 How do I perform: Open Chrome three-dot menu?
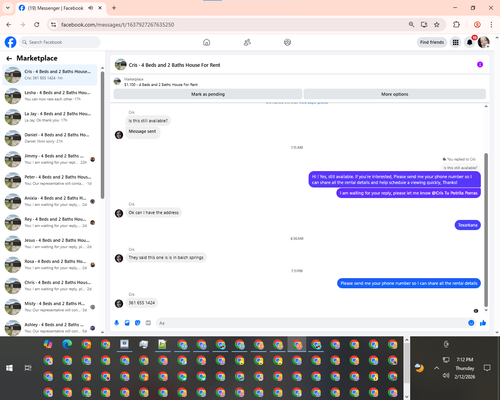click(x=491, y=25)
